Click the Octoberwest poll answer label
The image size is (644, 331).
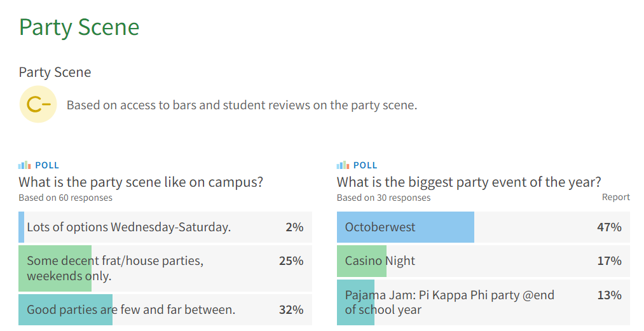click(x=380, y=227)
